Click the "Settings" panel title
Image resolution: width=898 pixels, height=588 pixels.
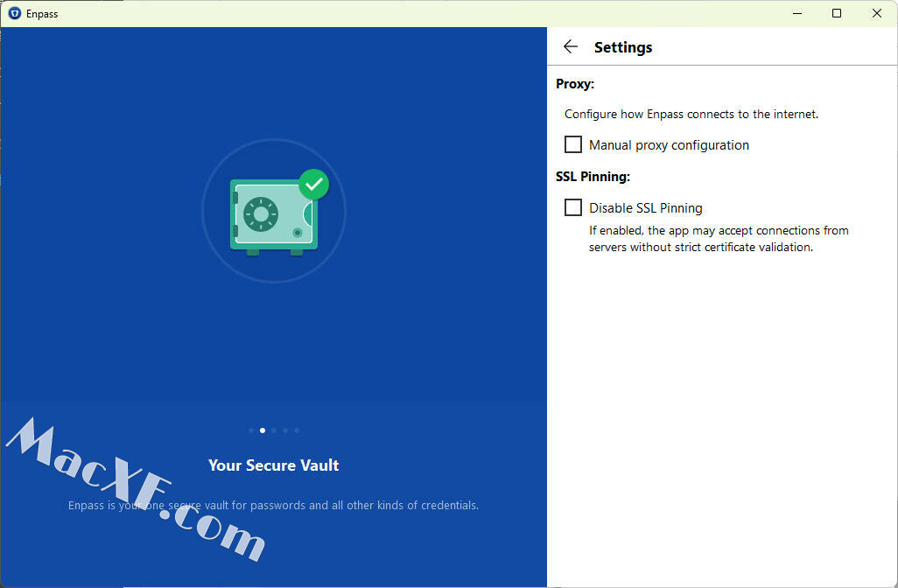click(623, 47)
